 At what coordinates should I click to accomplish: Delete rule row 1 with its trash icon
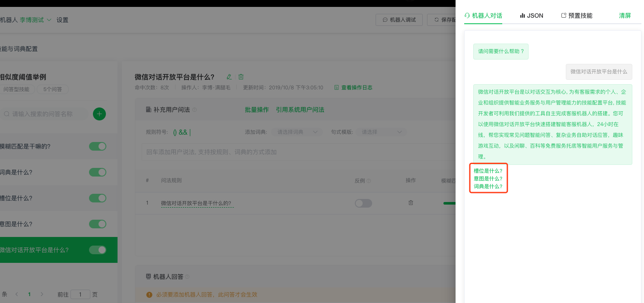[411, 203]
